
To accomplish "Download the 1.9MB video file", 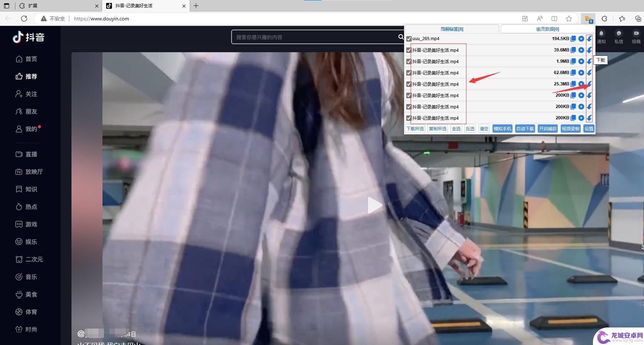I will point(589,61).
